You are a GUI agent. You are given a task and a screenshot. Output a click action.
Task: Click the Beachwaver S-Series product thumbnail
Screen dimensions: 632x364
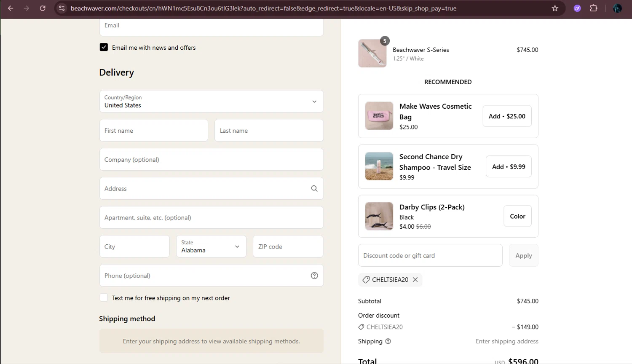(372, 54)
